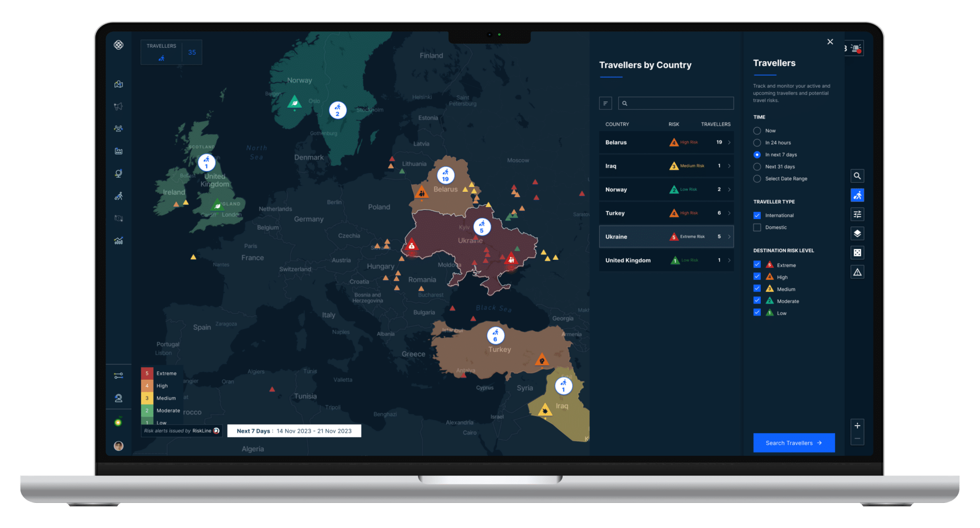Sort by the COUNTRY column header
Screen dimensions: 980x528
(617, 124)
